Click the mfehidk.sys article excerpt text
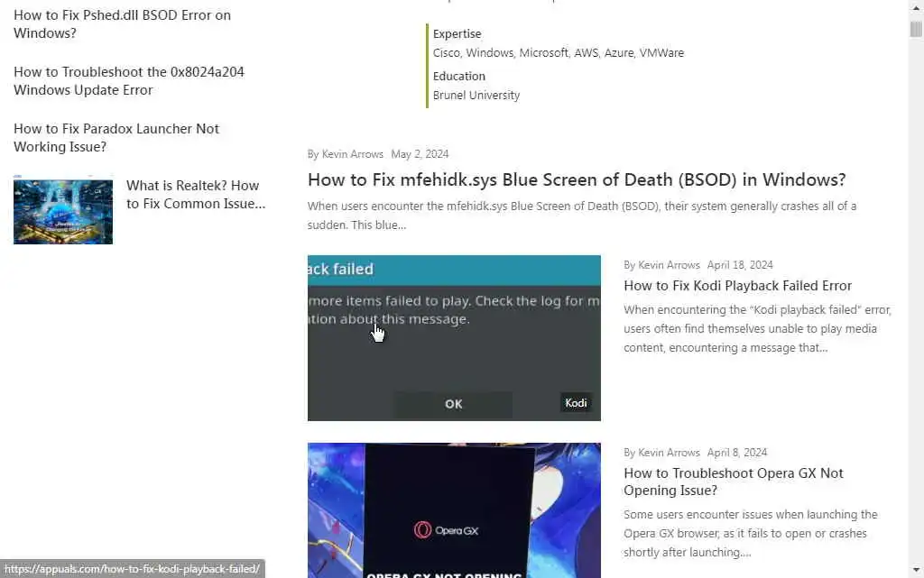924x578 pixels. tap(582, 216)
